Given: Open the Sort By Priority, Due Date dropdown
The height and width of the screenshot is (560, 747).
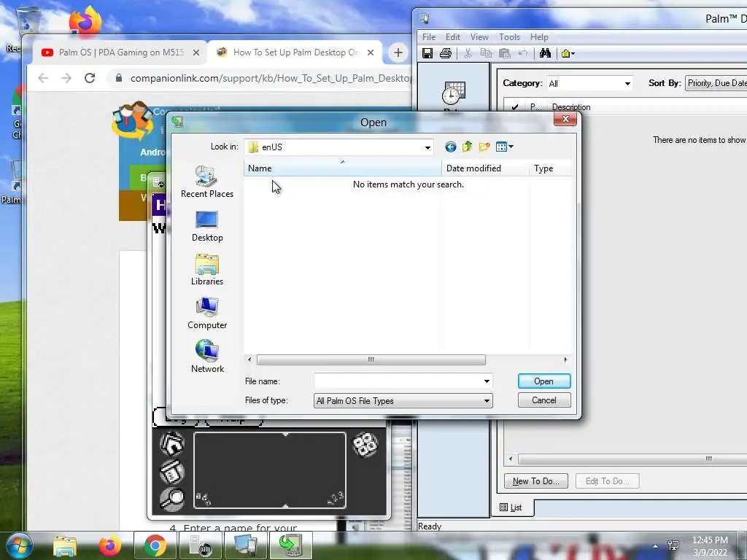Looking at the screenshot, I should tap(716, 83).
